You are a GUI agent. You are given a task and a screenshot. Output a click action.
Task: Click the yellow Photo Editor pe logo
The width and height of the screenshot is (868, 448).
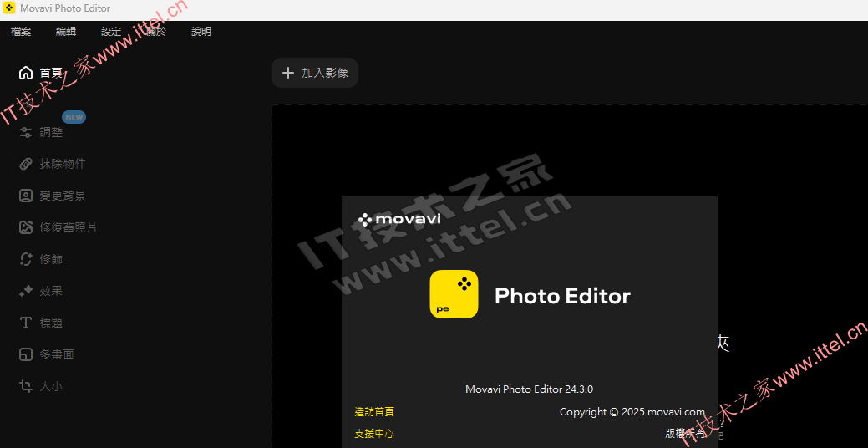tap(454, 294)
